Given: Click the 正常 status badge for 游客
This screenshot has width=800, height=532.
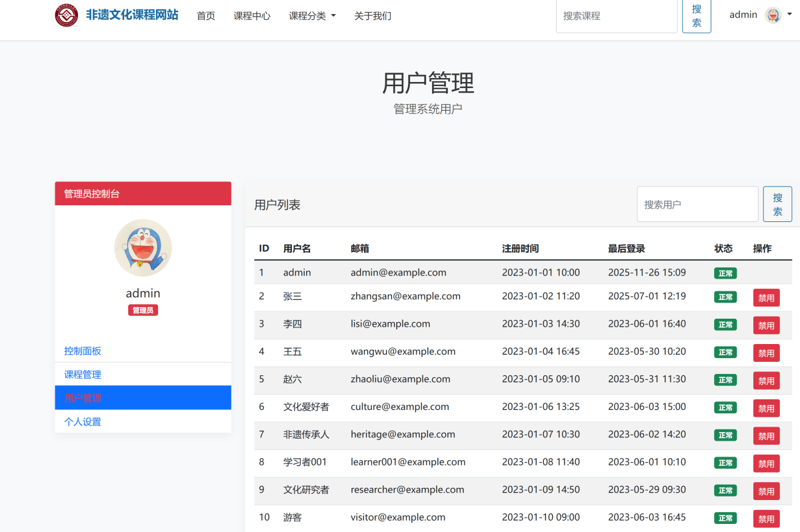Looking at the screenshot, I should coord(725,518).
